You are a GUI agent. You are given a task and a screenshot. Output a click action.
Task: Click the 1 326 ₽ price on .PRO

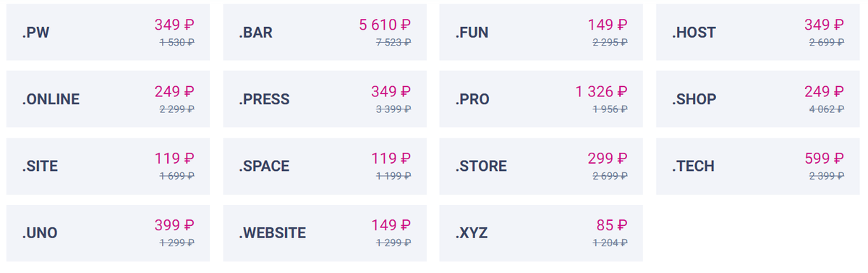602,92
